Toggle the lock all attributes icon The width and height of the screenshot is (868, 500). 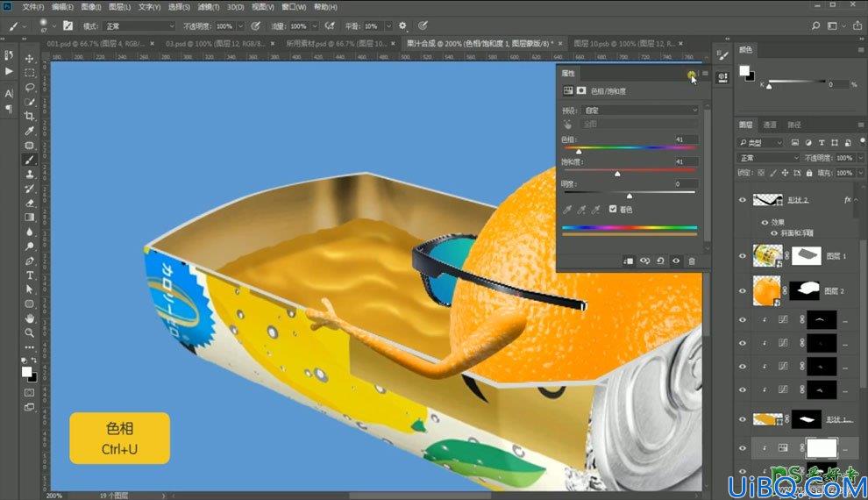[808, 173]
